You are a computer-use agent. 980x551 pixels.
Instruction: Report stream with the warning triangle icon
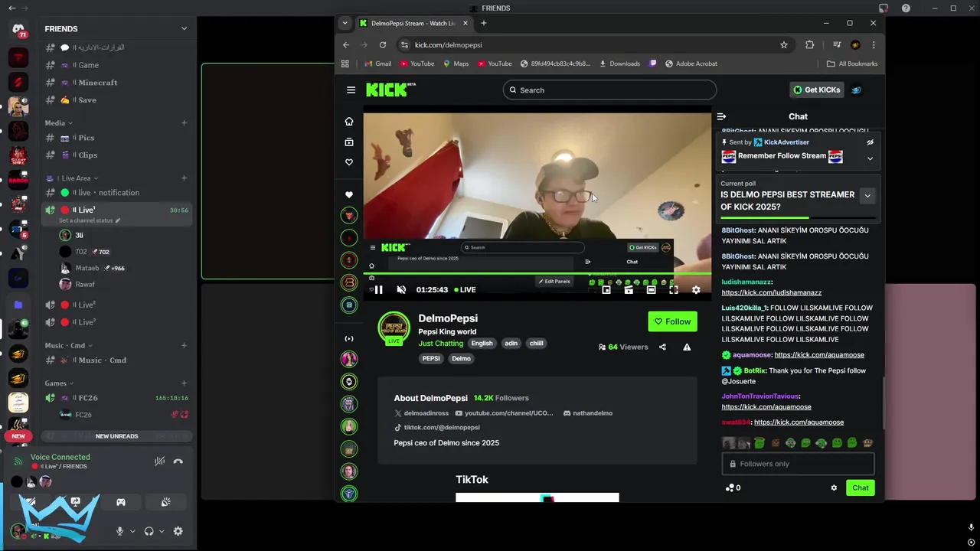[687, 347]
